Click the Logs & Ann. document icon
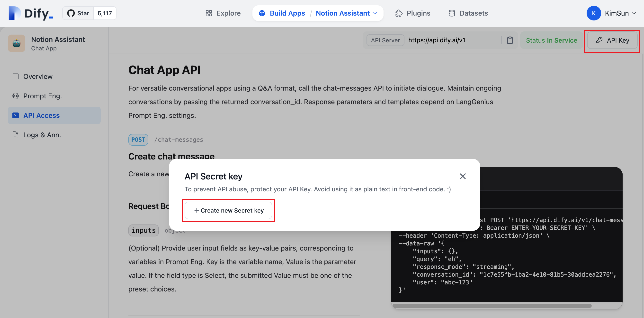Image resolution: width=644 pixels, height=318 pixels. point(16,135)
